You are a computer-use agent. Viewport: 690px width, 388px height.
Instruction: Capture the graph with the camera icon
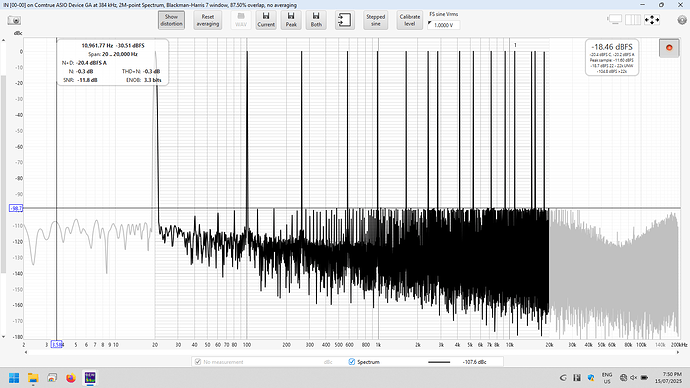point(14,21)
